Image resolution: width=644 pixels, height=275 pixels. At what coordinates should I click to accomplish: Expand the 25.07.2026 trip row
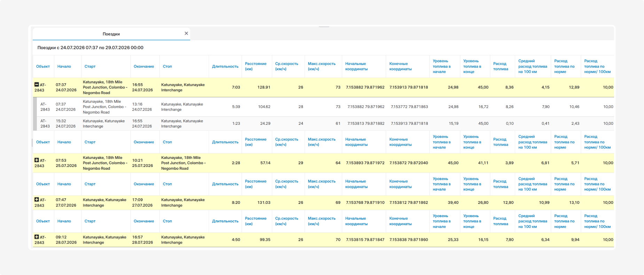tap(37, 160)
